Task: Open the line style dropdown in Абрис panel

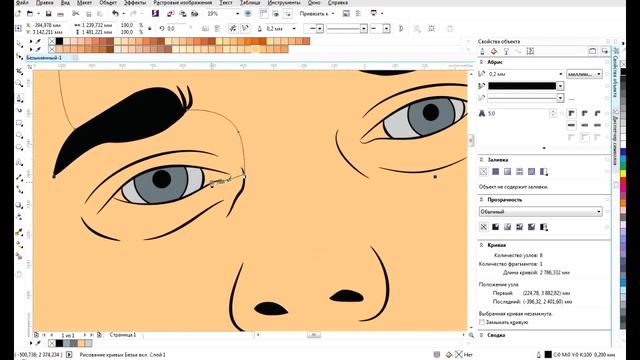Action: (560, 98)
